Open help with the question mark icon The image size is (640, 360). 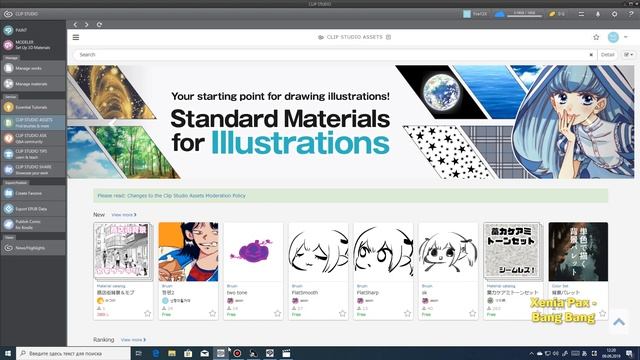631,14
